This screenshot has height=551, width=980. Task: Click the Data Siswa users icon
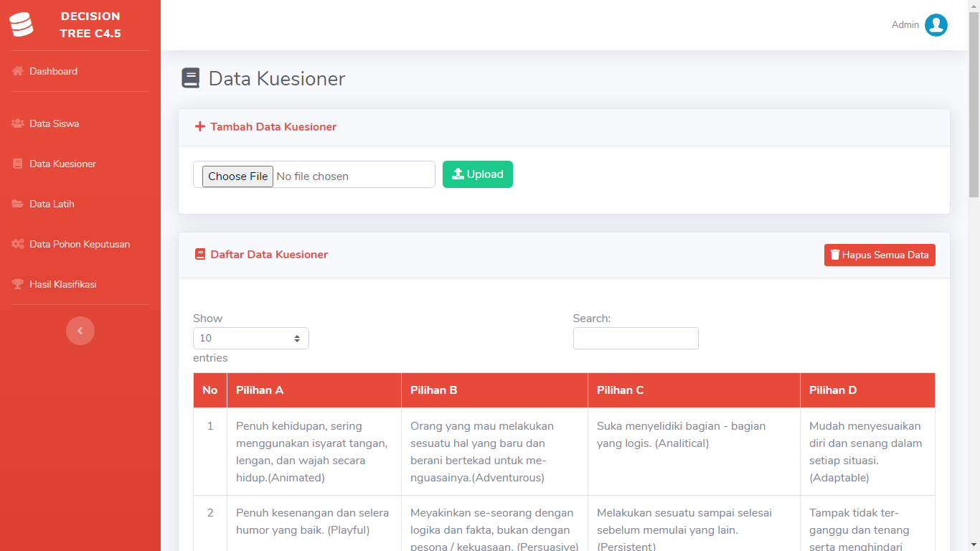coord(16,123)
